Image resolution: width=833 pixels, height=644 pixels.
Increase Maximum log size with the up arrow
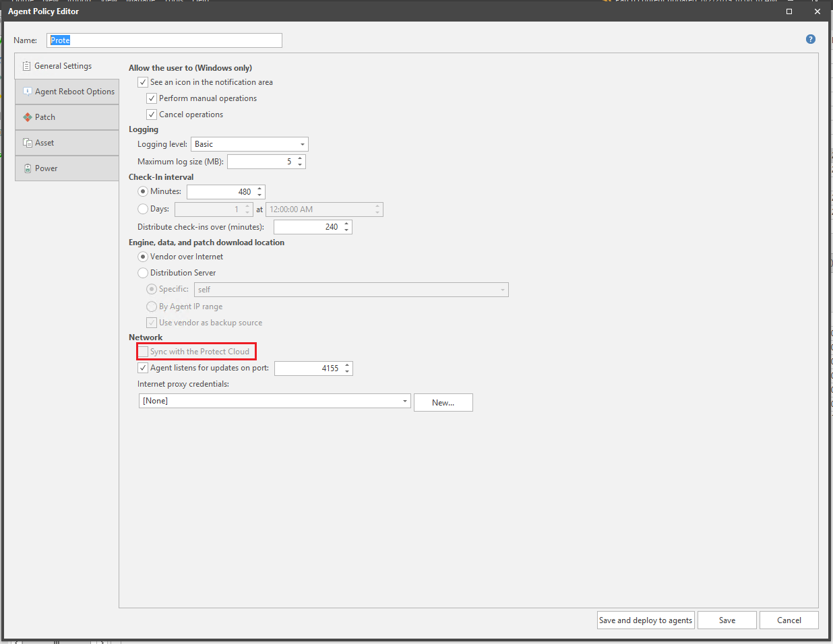pyautogui.click(x=299, y=158)
